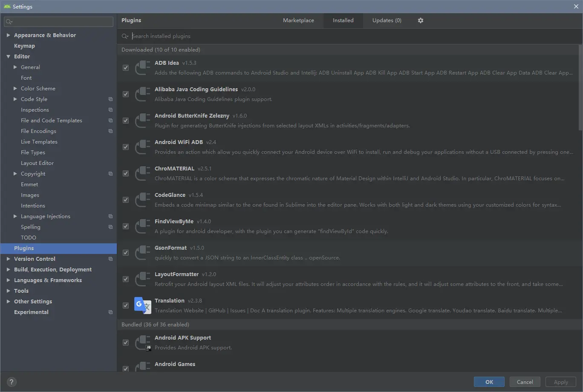
Task: Click the project-level icon beside Spelling
Action: 110,227
